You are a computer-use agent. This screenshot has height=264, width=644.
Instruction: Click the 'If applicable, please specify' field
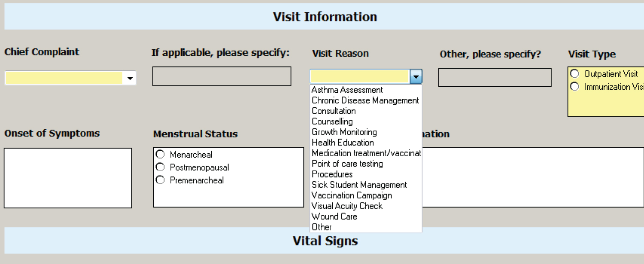pos(222,76)
